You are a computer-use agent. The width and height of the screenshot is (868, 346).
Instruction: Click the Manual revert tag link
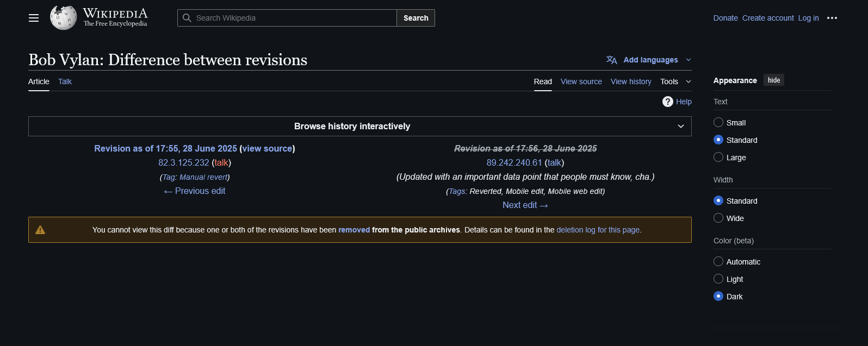[203, 177]
